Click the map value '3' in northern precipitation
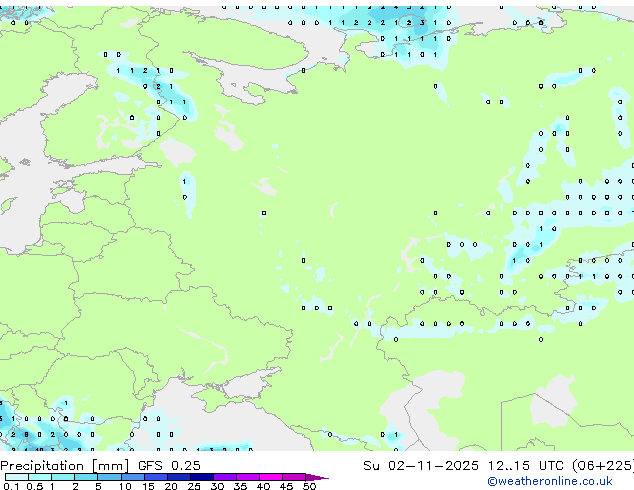634x490 pixels. [422, 23]
